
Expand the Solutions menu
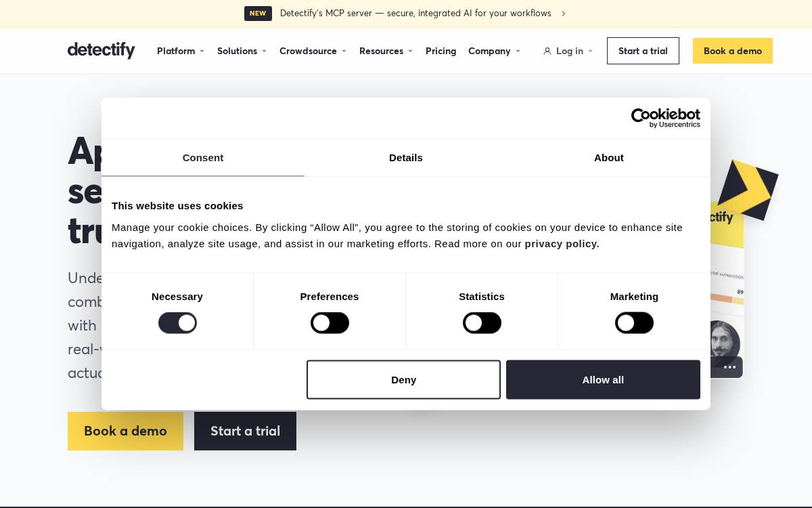242,51
